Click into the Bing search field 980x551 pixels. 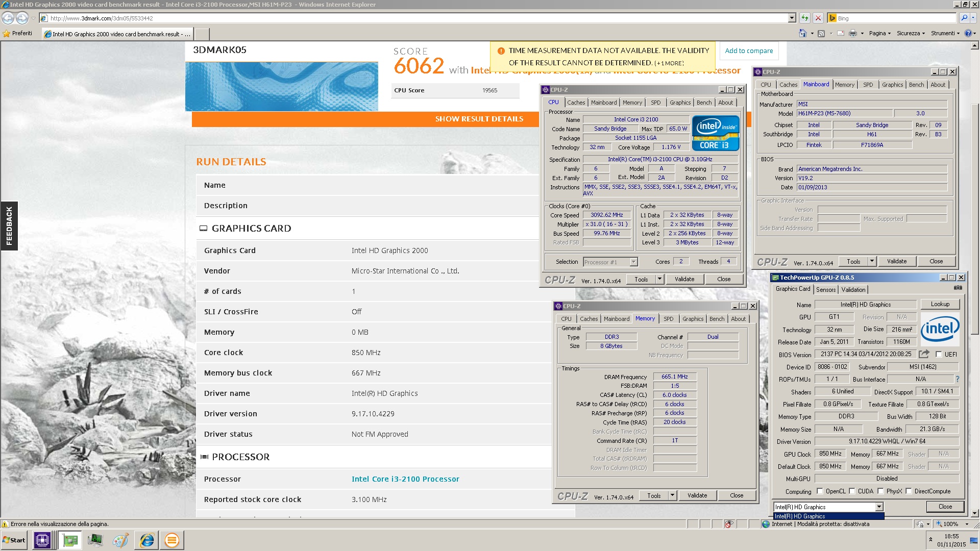[896, 18]
